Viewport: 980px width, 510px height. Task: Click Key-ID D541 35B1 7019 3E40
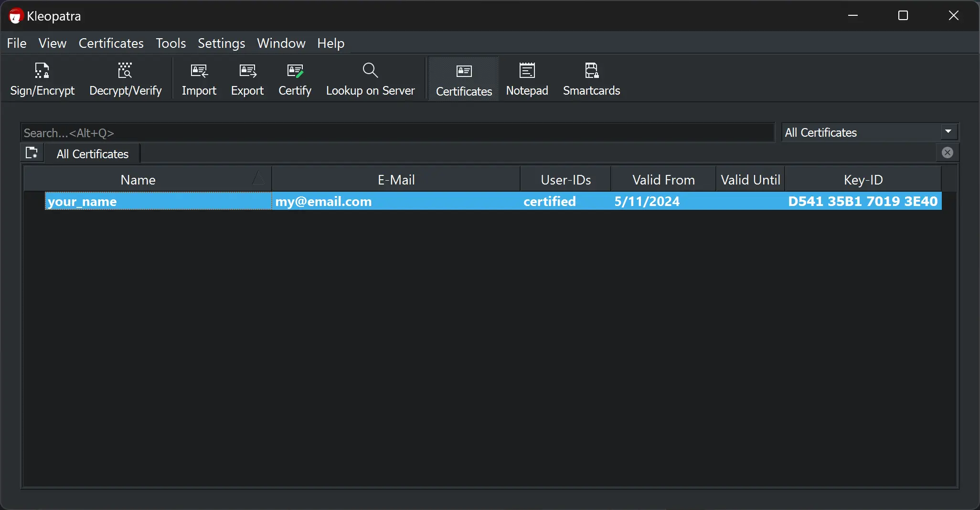point(863,201)
